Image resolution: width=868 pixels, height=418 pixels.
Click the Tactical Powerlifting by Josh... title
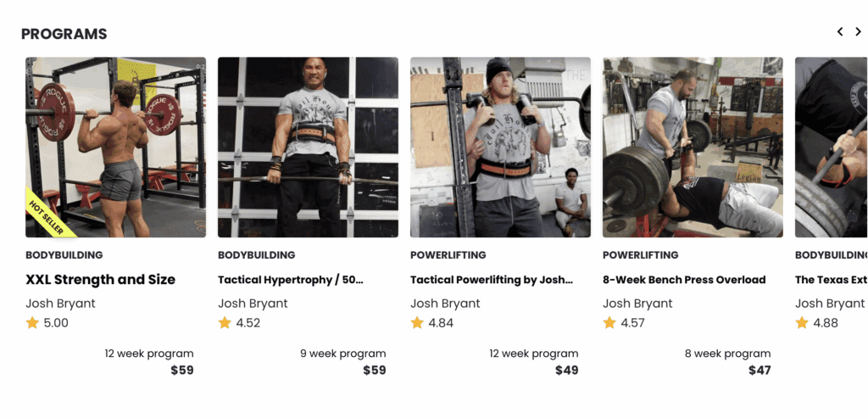(492, 280)
